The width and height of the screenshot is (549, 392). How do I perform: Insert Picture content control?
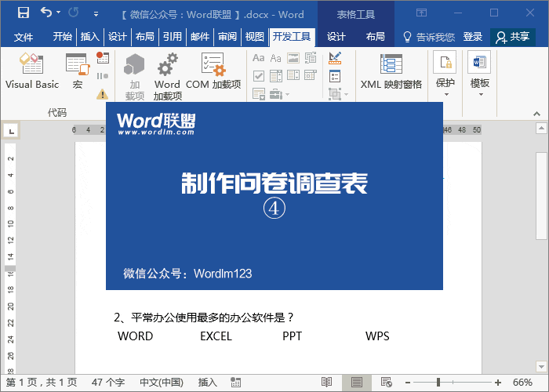293,58
